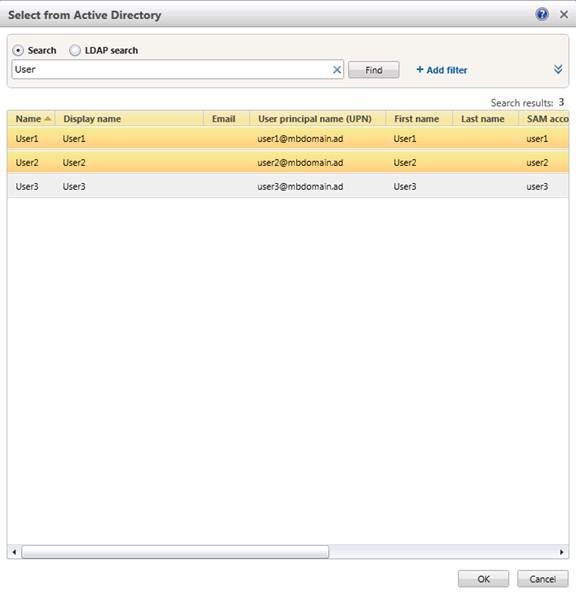Expand advanced options double chevron

(558, 70)
